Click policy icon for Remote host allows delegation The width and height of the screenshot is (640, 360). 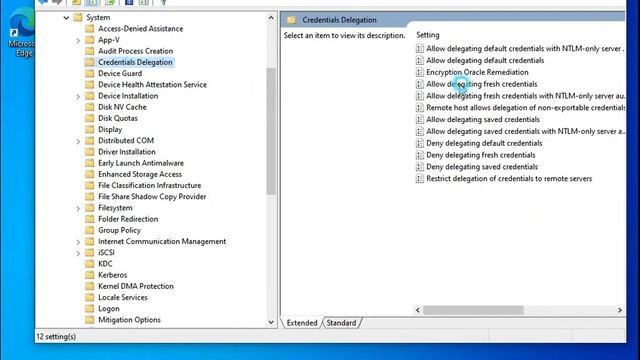coord(420,108)
